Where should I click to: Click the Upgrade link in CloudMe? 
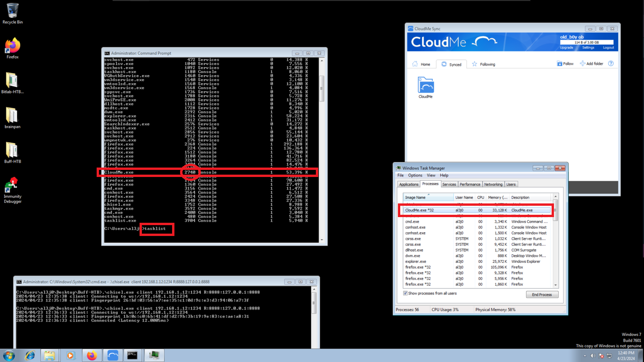point(566,48)
